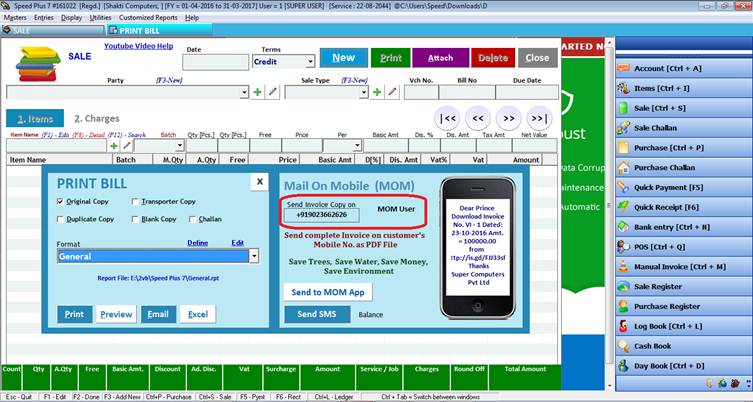Expand the Party dropdown
The width and height of the screenshot is (753, 402).
click(244, 92)
